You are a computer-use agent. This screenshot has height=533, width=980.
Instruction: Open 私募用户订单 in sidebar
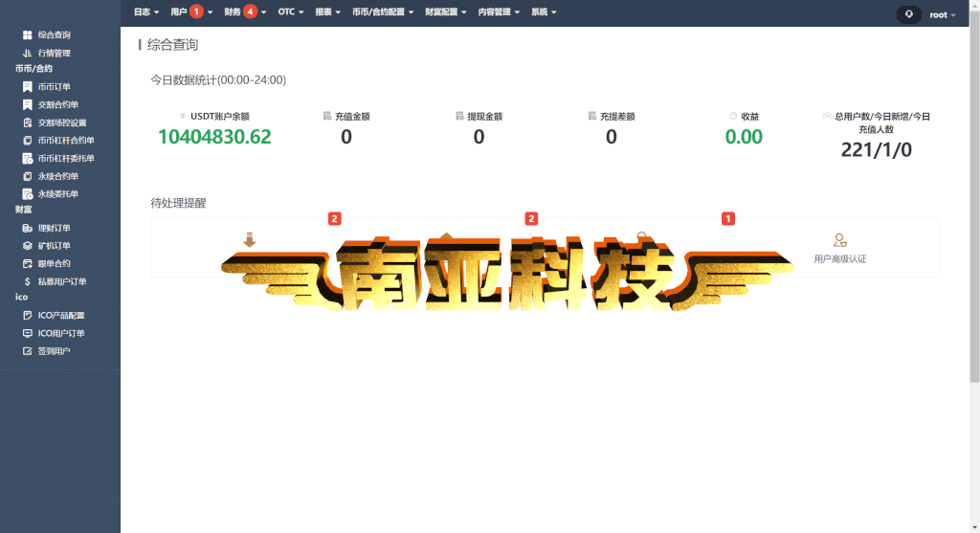point(62,281)
